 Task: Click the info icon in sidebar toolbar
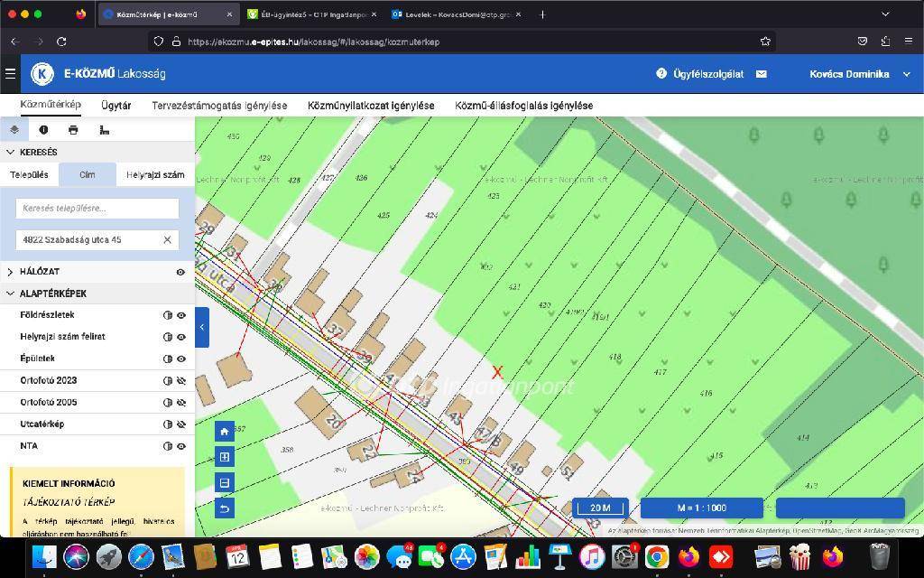point(43,130)
